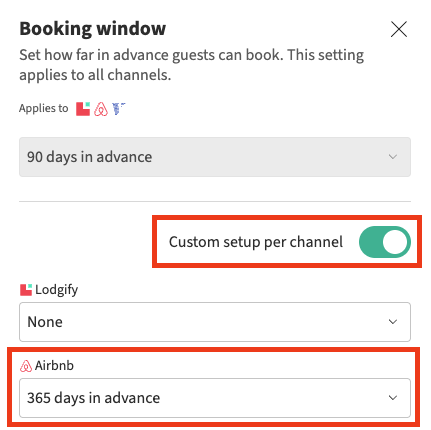431x430 pixels.
Task: Click the blue Vrbo logo beside Applies to
Action: coord(118,109)
